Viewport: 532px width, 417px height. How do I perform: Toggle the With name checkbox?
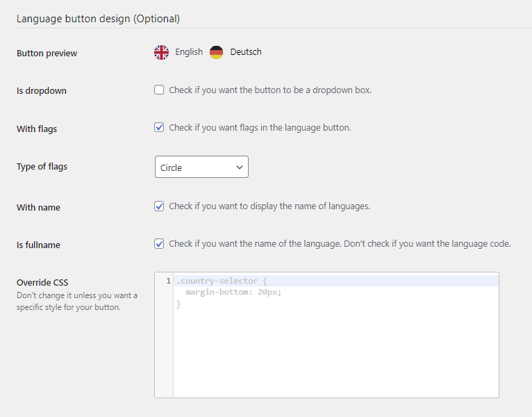click(x=160, y=206)
